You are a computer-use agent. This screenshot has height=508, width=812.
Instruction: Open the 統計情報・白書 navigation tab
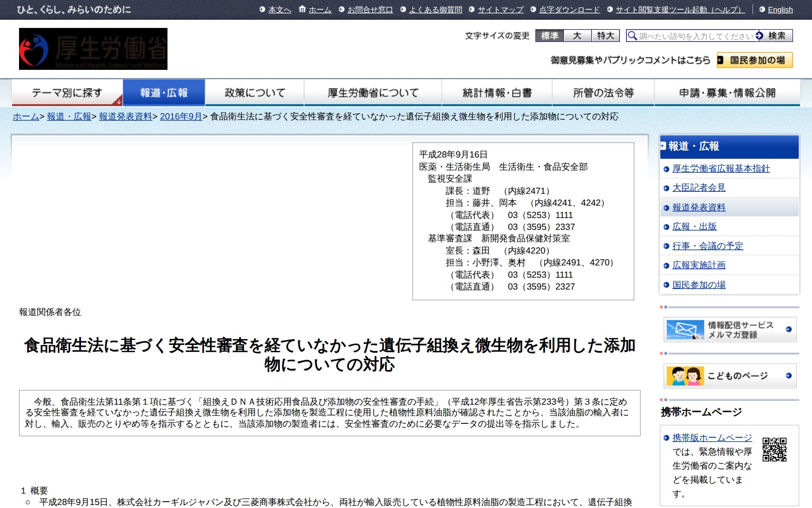coord(497,93)
